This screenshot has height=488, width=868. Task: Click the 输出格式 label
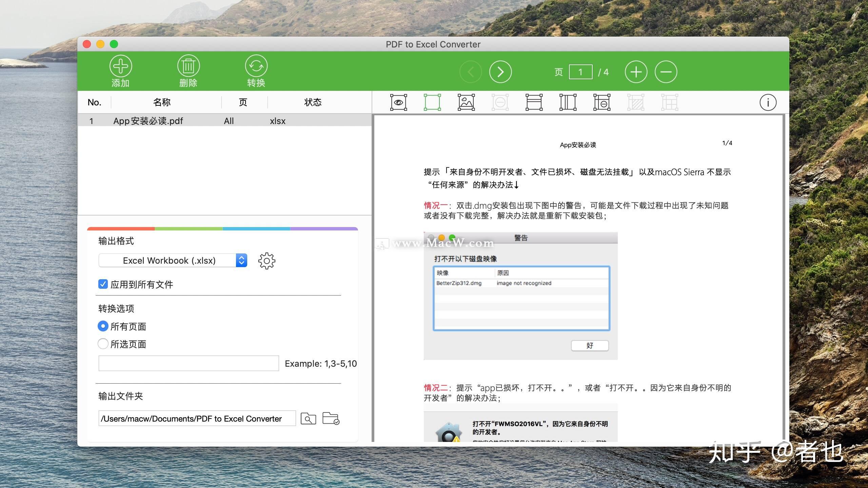coord(116,241)
